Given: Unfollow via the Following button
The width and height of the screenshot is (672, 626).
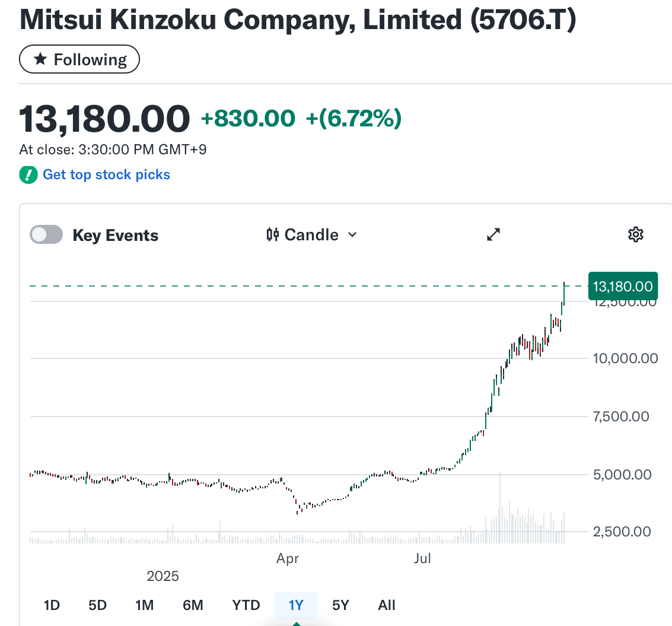Looking at the screenshot, I should tap(79, 59).
